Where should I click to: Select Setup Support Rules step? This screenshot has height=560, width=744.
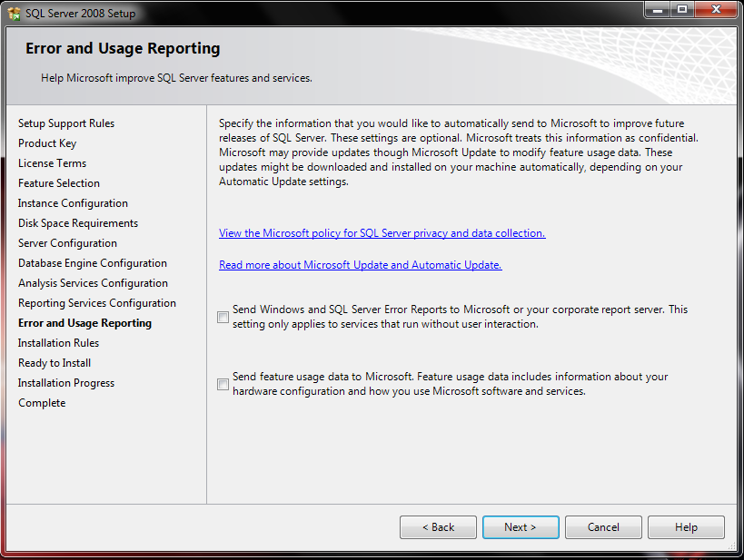point(66,123)
